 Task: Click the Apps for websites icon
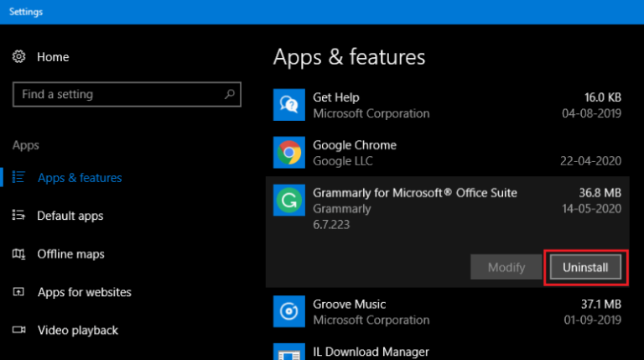click(19, 293)
